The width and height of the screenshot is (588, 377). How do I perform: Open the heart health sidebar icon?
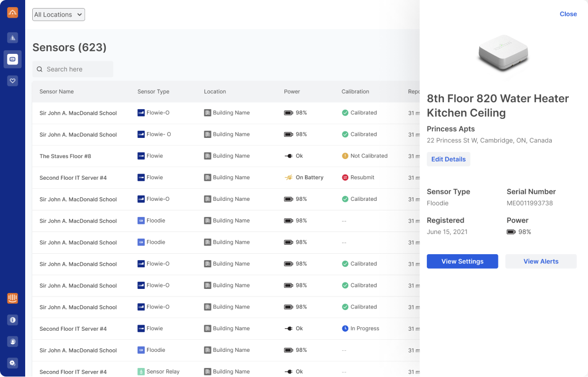coord(13,81)
